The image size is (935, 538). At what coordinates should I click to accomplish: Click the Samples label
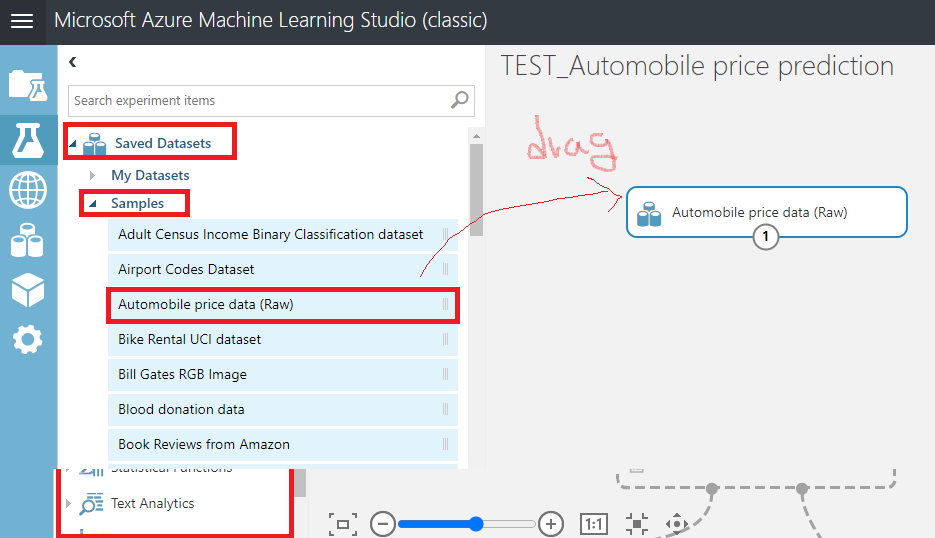click(137, 203)
